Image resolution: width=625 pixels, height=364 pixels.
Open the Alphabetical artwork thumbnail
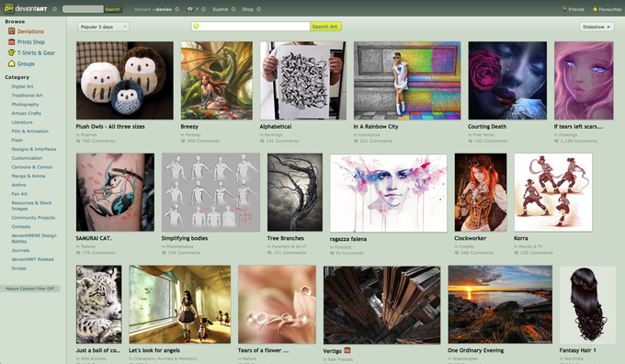[303, 81]
